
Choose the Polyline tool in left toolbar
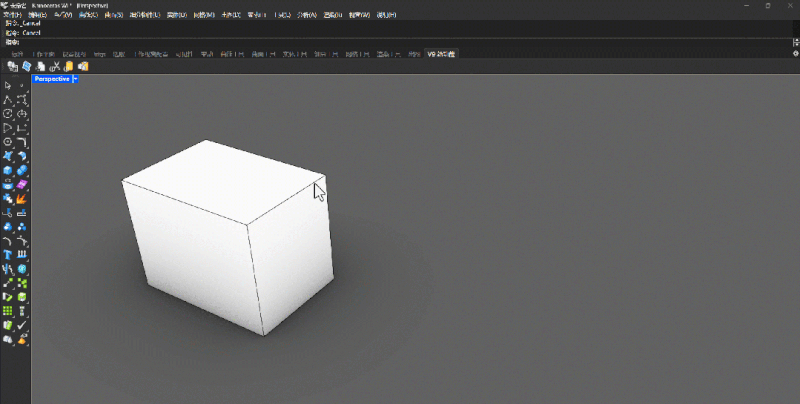click(x=8, y=100)
